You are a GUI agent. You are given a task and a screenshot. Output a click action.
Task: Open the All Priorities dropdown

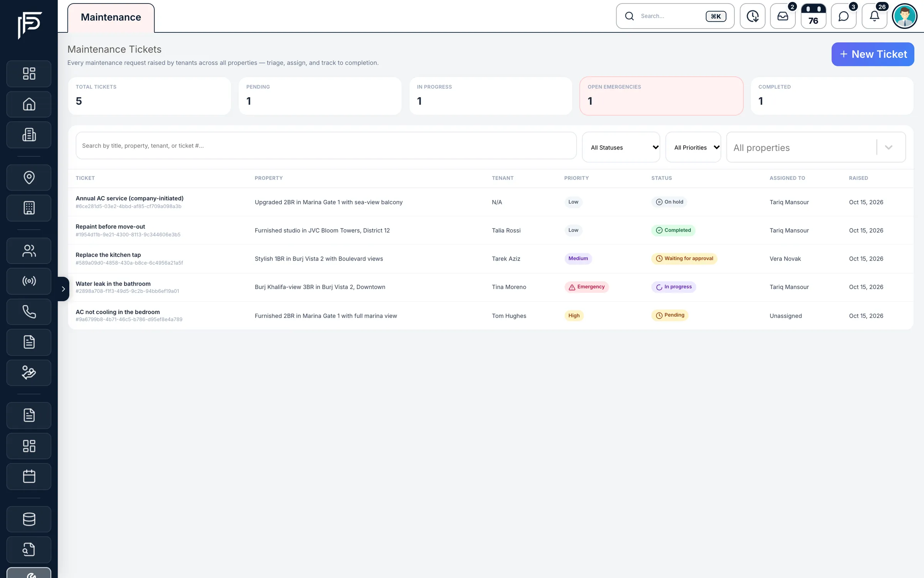693,147
